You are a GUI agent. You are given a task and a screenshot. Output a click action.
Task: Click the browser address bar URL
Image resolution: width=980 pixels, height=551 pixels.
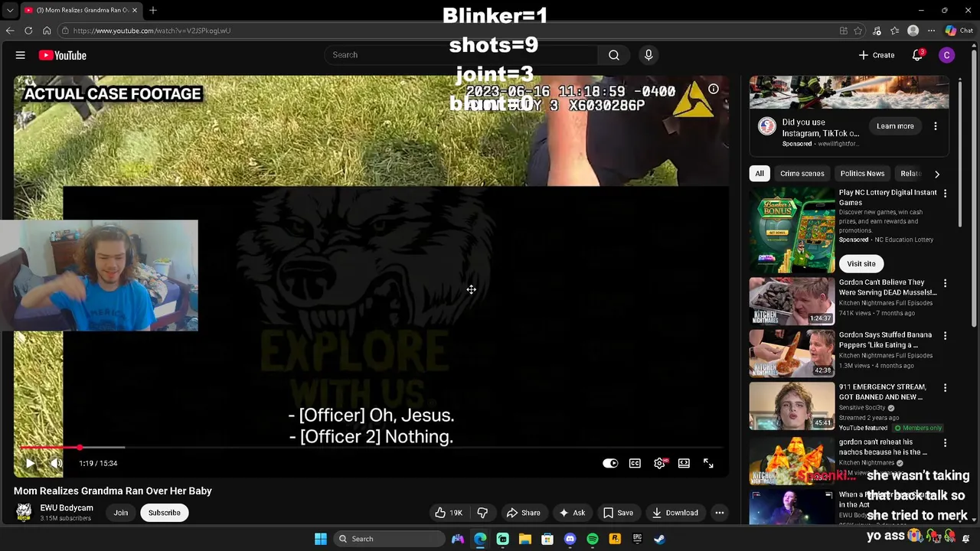pyautogui.click(x=152, y=31)
